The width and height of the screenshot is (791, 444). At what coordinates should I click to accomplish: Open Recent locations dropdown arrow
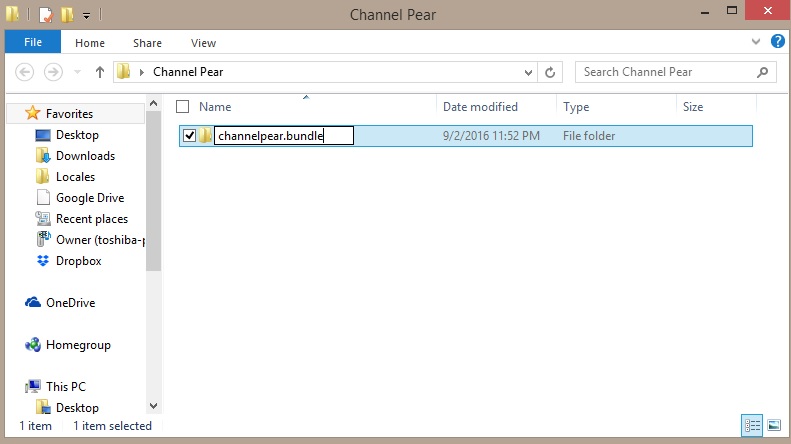pos(78,72)
